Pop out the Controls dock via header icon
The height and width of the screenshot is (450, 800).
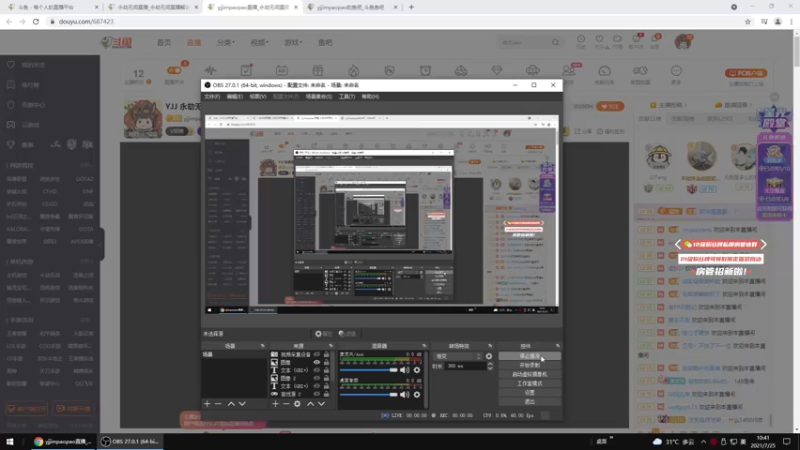(x=557, y=346)
